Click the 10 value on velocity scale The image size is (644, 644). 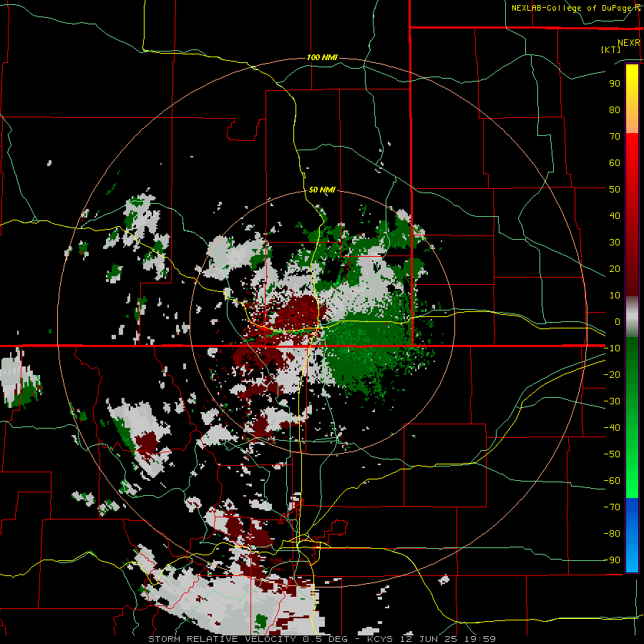(615, 296)
